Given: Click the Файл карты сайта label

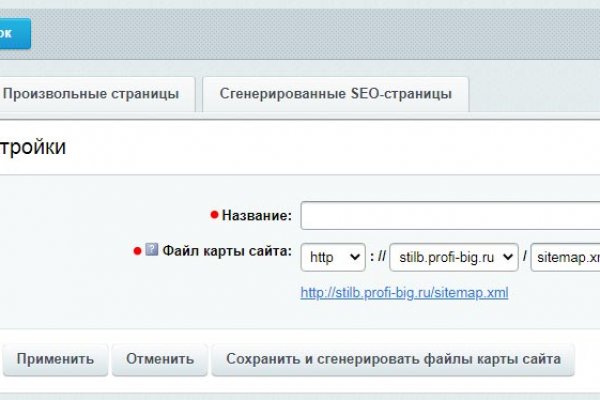Looking at the screenshot, I should 227,251.
